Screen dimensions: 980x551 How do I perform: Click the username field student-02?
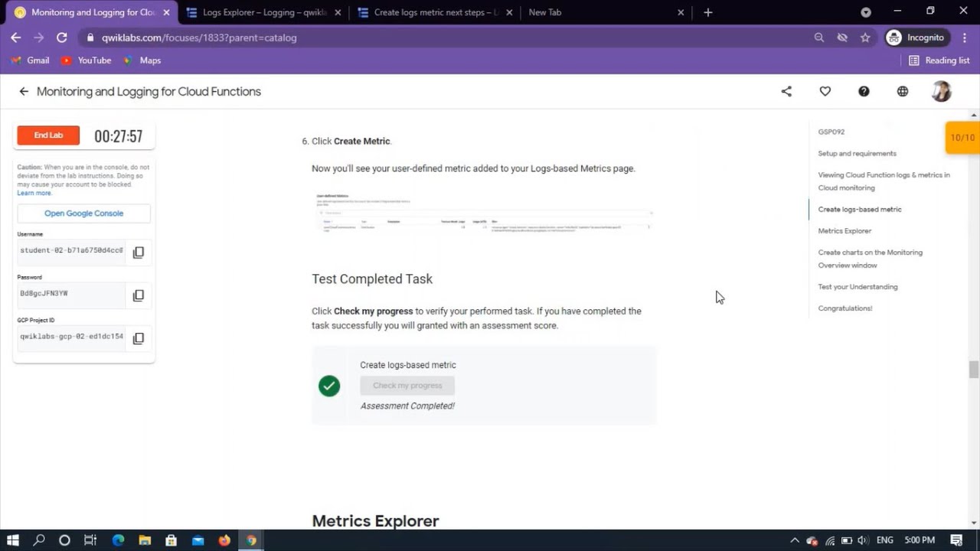(x=71, y=251)
